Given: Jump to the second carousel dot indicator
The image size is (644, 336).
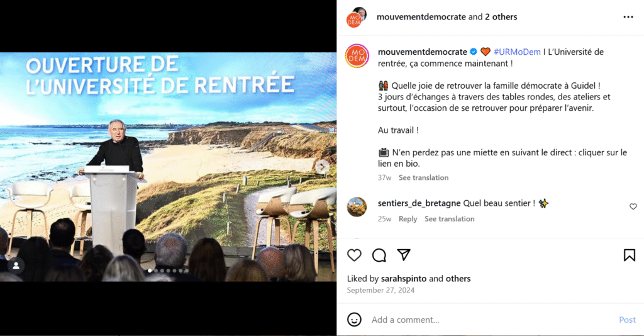Looking at the screenshot, I should 156,271.
